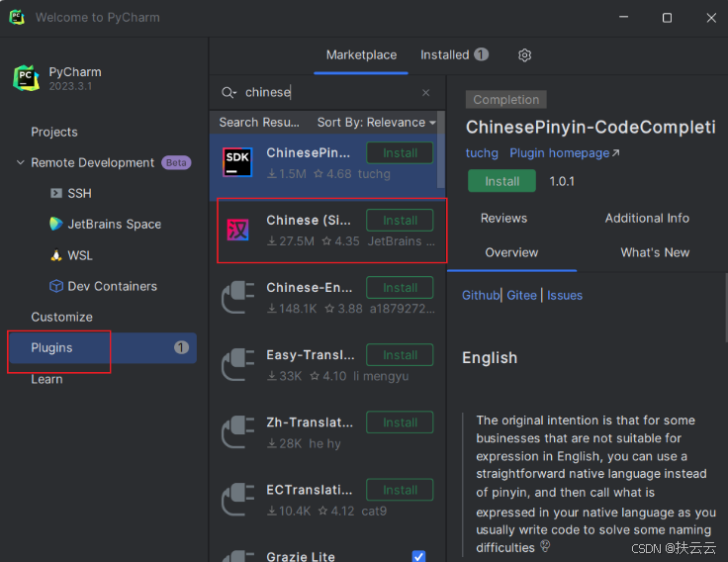Open Learn in the sidebar
728x562 pixels.
tap(46, 379)
